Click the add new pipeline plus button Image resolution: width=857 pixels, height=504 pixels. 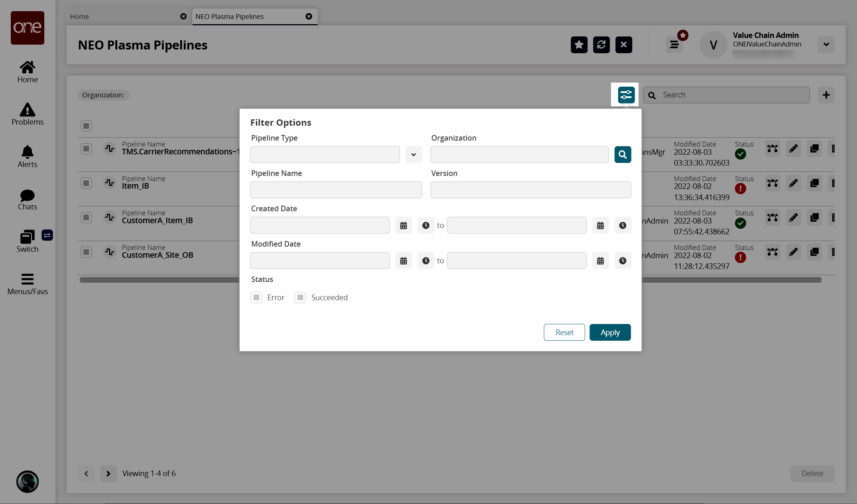tap(826, 95)
